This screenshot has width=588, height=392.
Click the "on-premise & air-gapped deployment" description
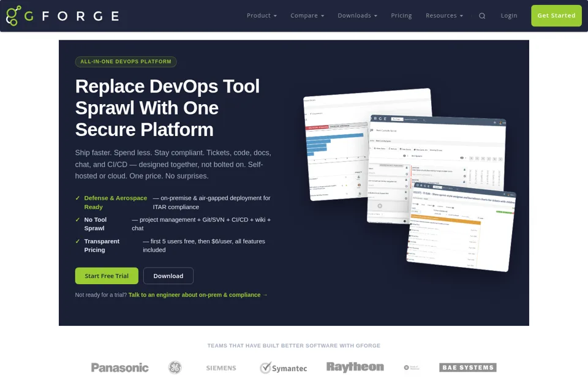tap(211, 203)
